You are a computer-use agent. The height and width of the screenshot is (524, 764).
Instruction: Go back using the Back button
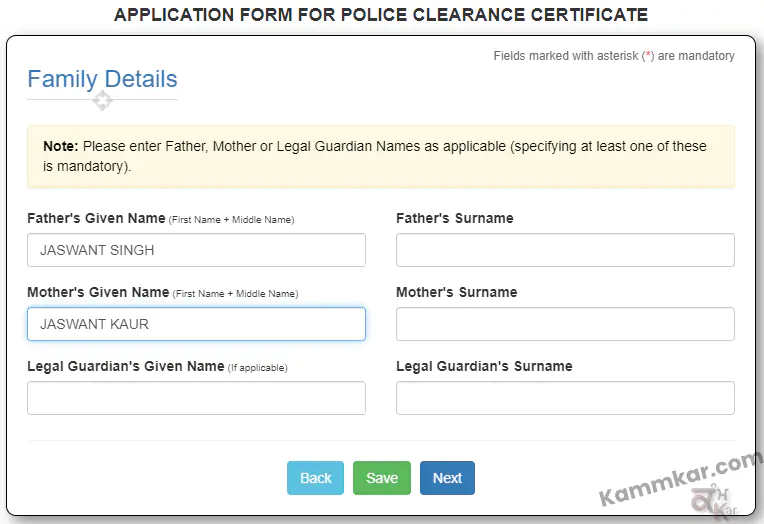tap(315, 478)
